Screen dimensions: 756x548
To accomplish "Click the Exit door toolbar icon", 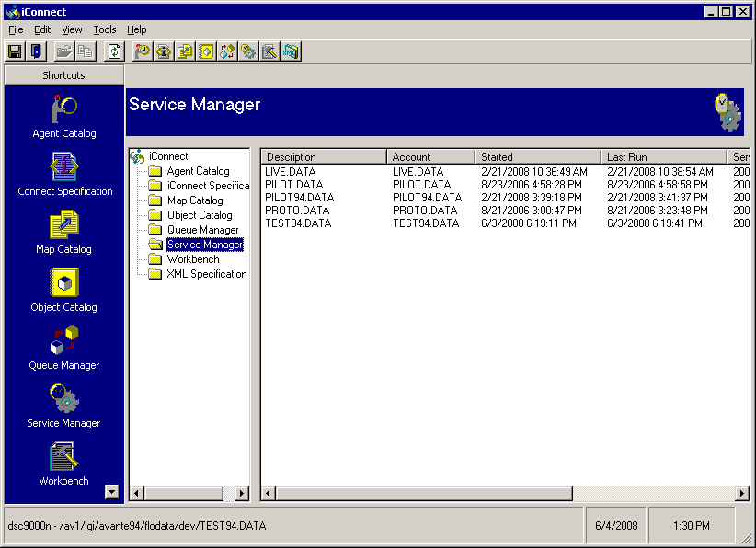I will pyautogui.click(x=36, y=51).
